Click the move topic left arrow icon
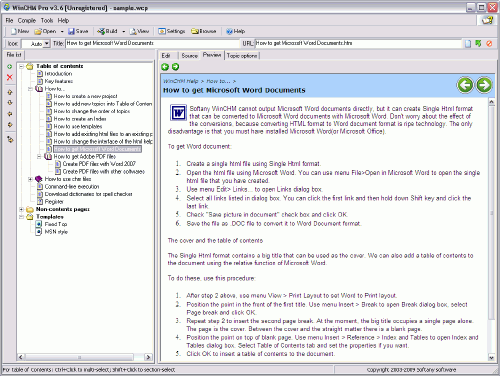The height and width of the screenshot is (376, 500). pyautogui.click(x=10, y=114)
